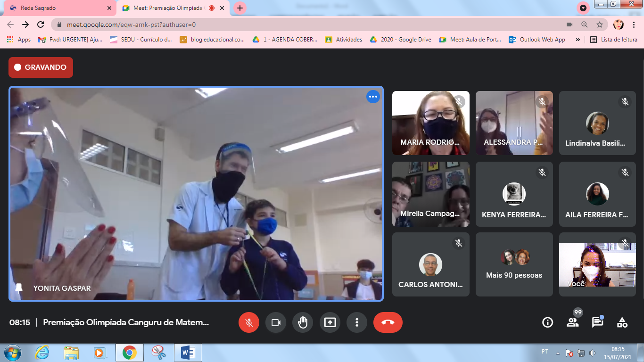Open options menu on Yonita Gaspar's video
The width and height of the screenshot is (644, 362).
point(373,97)
